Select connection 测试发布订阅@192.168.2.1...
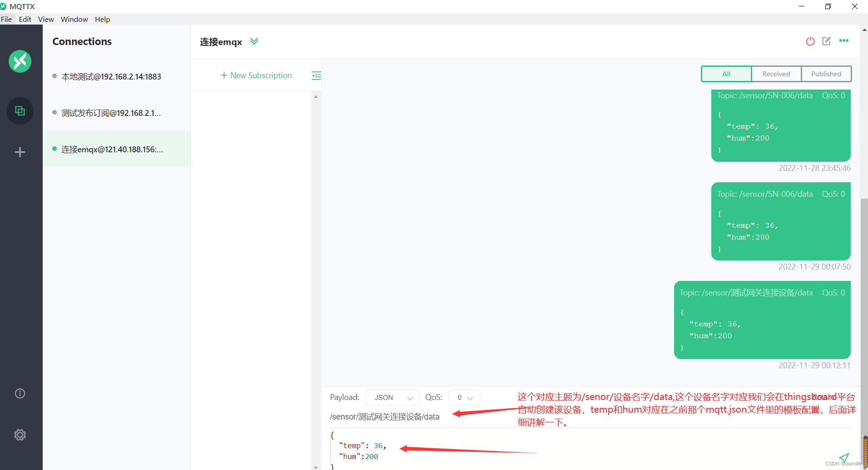The height and width of the screenshot is (470, 868). [117, 113]
